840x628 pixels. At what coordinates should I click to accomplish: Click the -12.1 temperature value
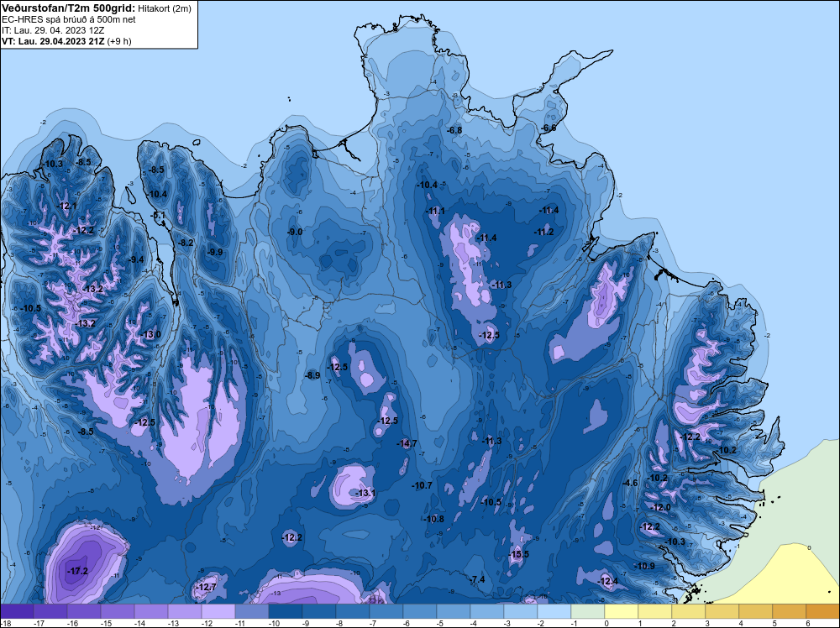[x=66, y=207]
